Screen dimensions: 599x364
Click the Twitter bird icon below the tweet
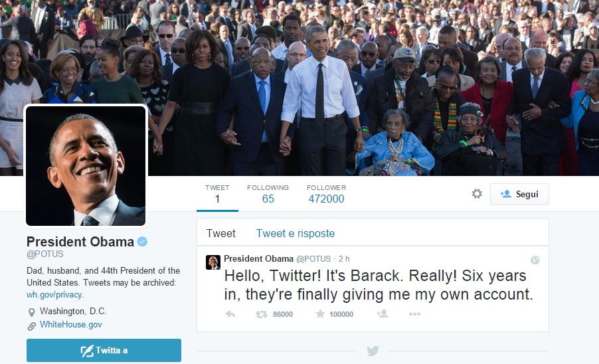373,351
